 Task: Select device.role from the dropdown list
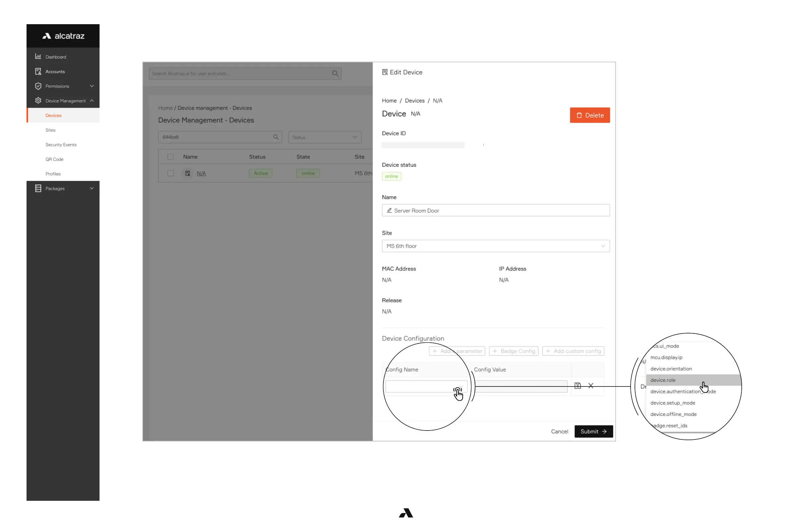click(662, 380)
